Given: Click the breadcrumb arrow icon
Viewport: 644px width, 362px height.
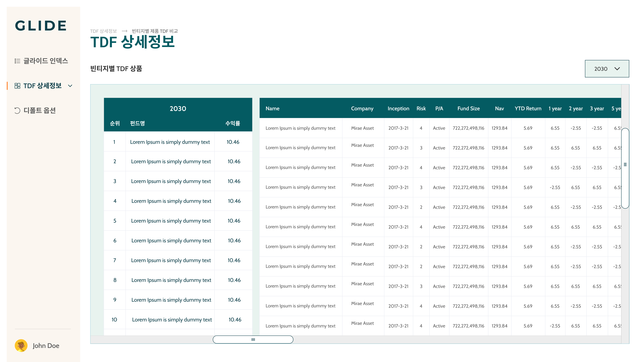Looking at the screenshot, I should [124, 31].
